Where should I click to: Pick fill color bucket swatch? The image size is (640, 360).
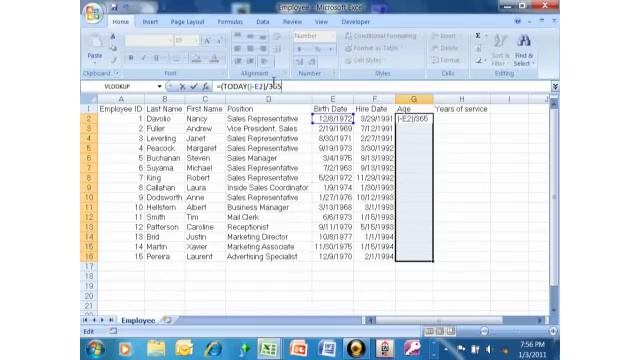pos(197,59)
